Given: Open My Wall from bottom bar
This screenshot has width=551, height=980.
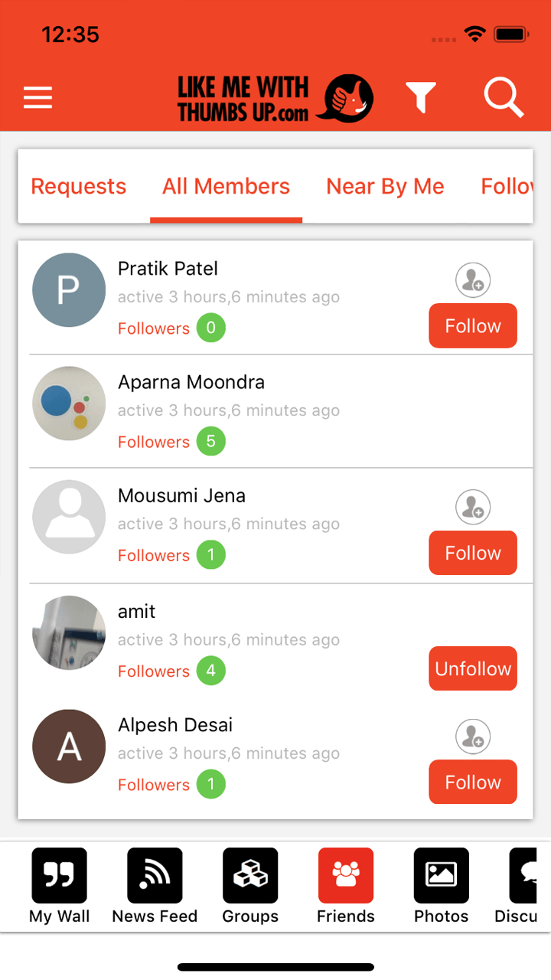Looking at the screenshot, I should [x=60, y=885].
